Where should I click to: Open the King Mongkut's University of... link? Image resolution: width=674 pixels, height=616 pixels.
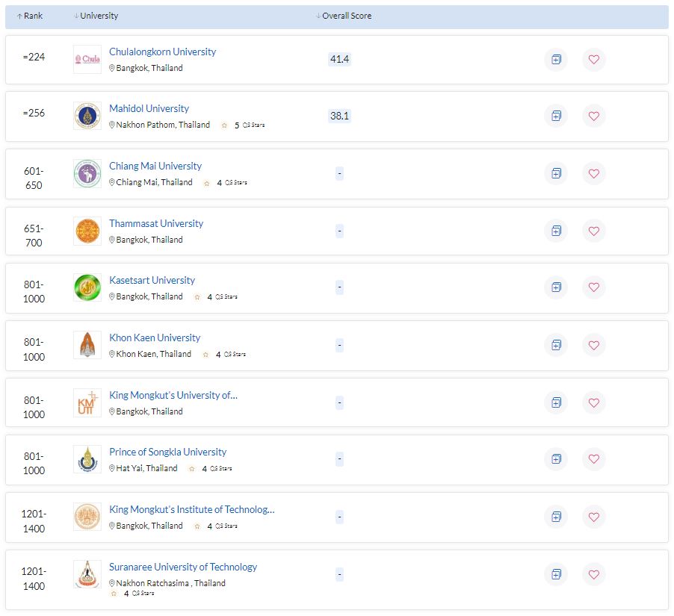[173, 395]
